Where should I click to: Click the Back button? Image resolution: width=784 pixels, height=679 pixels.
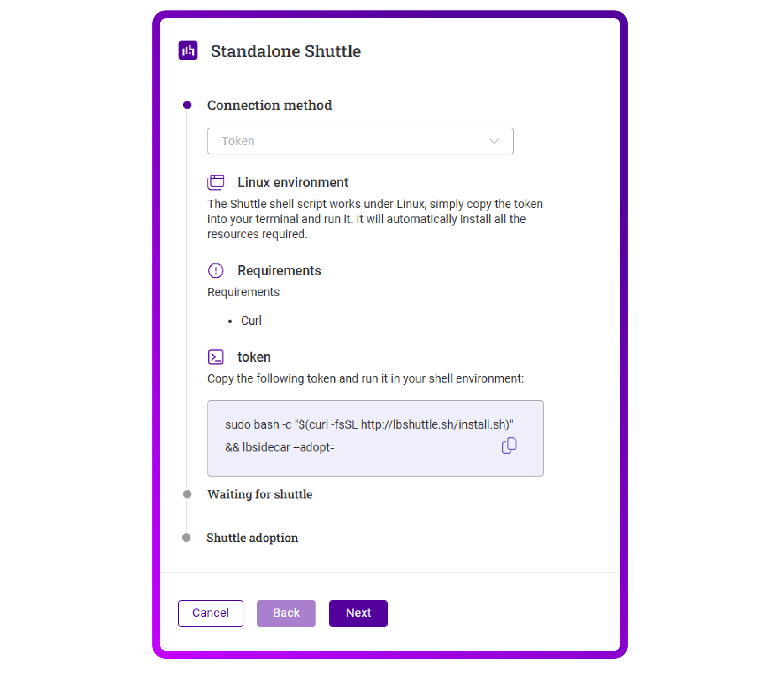[x=286, y=613]
